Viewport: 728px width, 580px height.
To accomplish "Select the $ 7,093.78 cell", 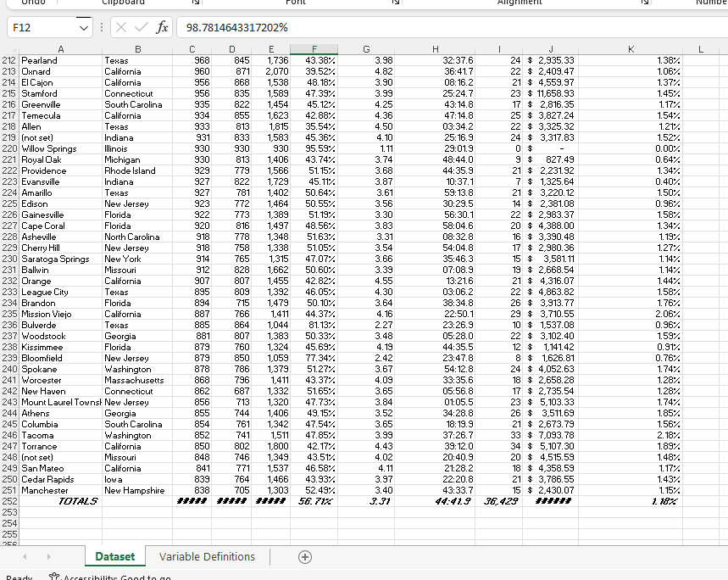I will (x=550, y=435).
